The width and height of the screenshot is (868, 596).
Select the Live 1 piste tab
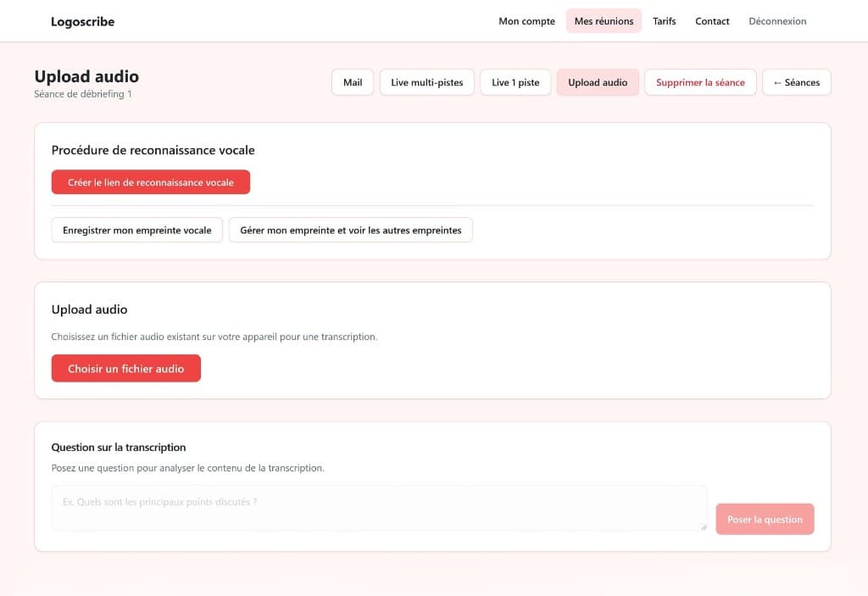[515, 82]
